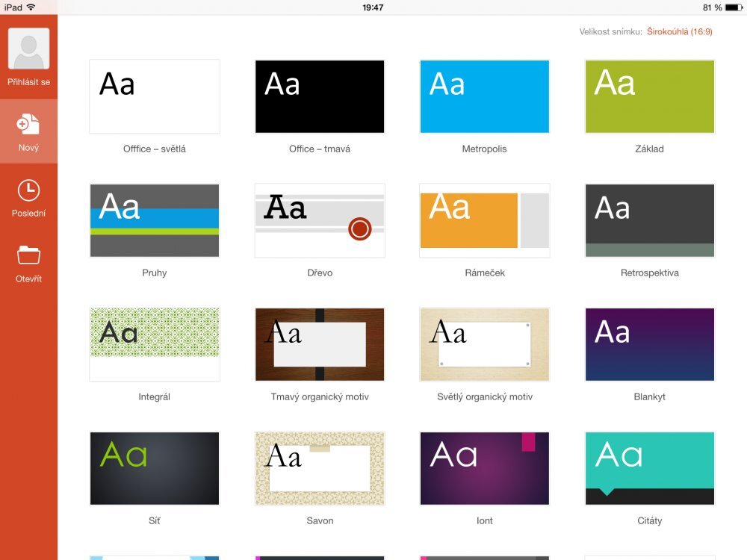The image size is (747, 560).
Task: Open the Integrál patterned template
Action: (154, 343)
